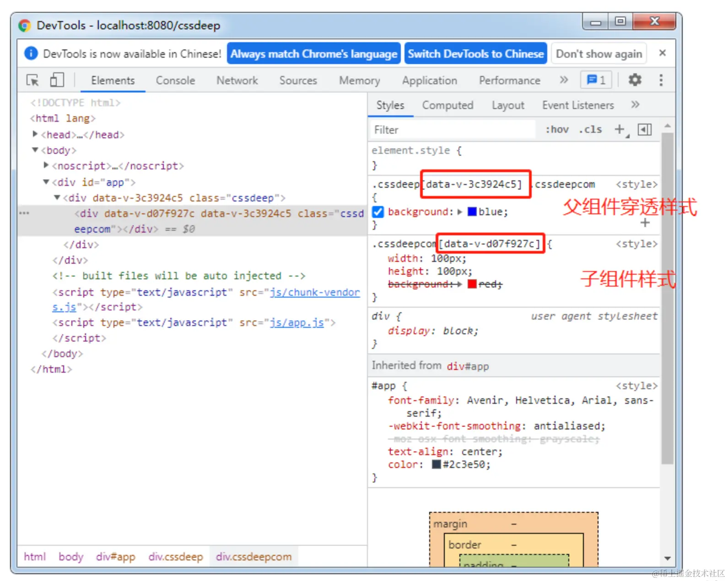The width and height of the screenshot is (728, 581).
Task: Toggle the device toolbar icon
Action: 57,80
